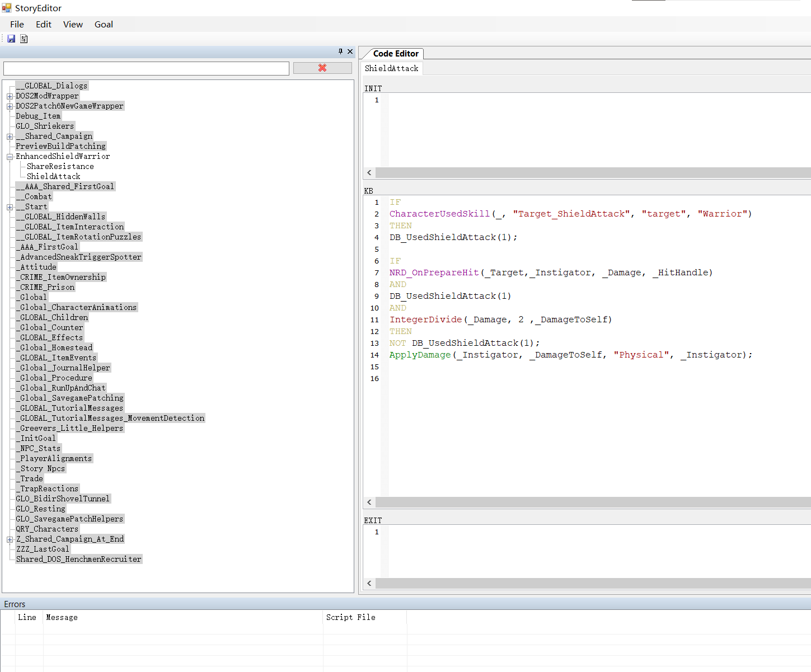Select __AAA_Shared_FirstGoal in tree
The height and width of the screenshot is (672, 811).
click(65, 186)
